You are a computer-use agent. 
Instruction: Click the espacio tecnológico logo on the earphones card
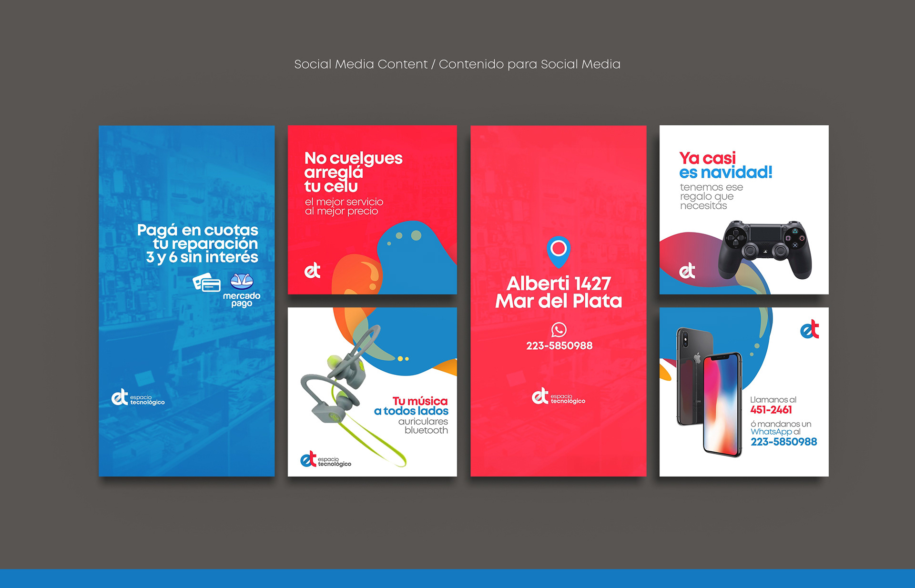325,459
